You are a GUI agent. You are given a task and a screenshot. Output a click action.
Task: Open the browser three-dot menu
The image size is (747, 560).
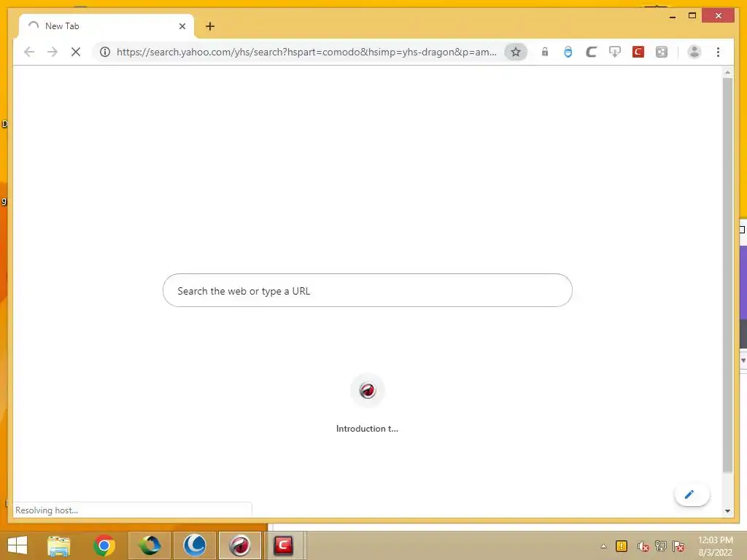718,52
